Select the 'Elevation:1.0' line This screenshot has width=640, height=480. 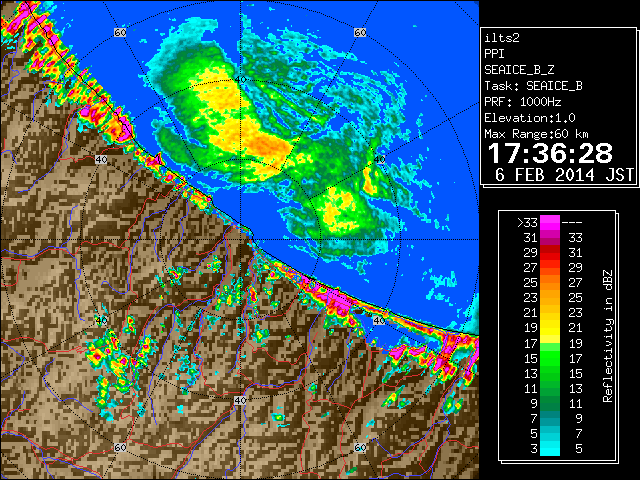pyautogui.click(x=529, y=118)
